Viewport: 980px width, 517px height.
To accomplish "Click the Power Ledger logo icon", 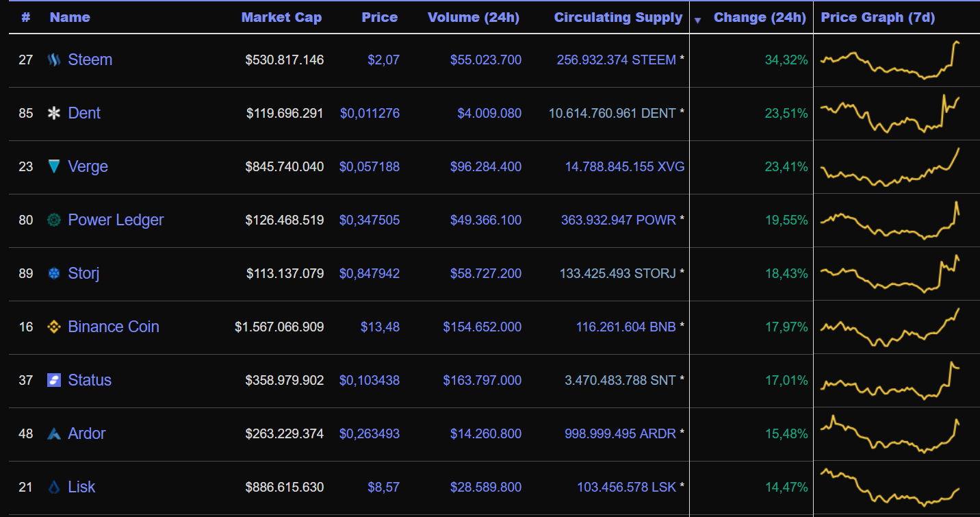I will click(54, 220).
